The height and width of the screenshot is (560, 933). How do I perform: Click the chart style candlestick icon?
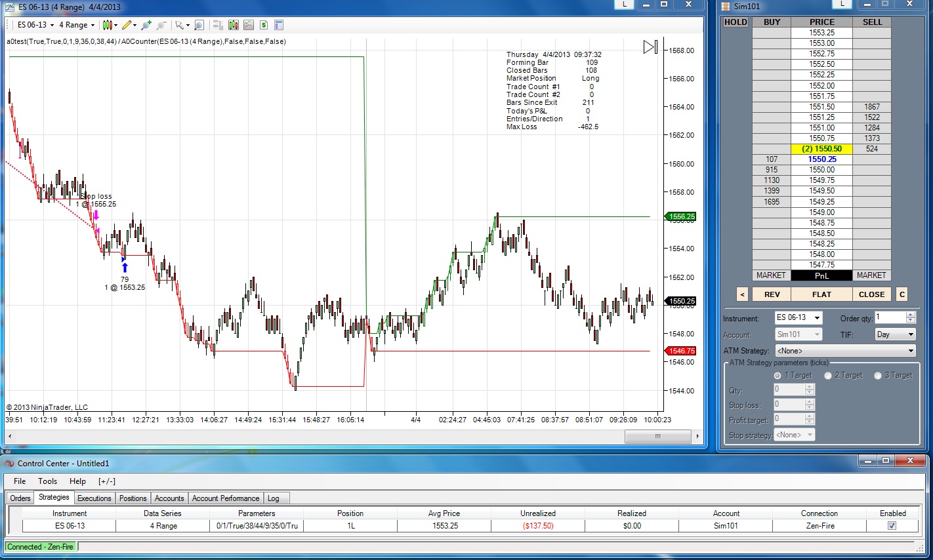(x=107, y=25)
